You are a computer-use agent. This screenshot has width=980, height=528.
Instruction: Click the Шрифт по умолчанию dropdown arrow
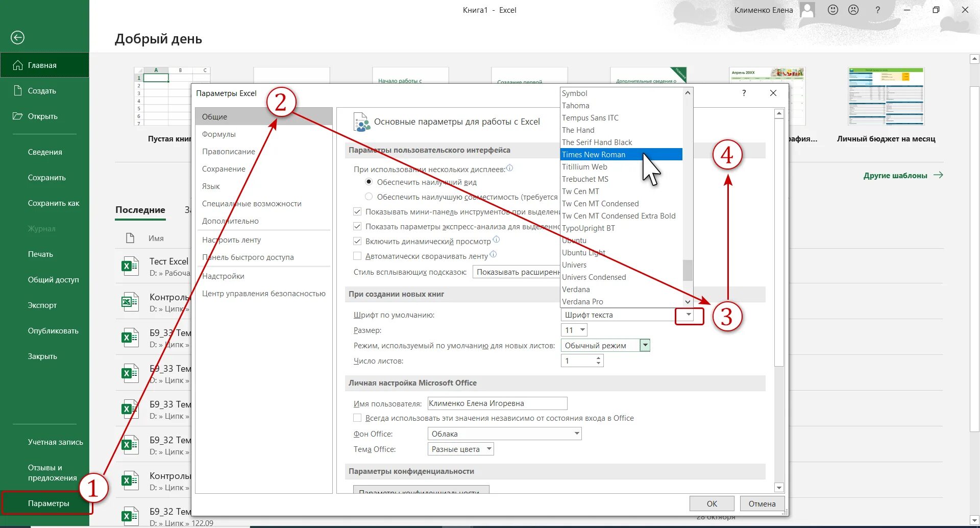tap(689, 315)
